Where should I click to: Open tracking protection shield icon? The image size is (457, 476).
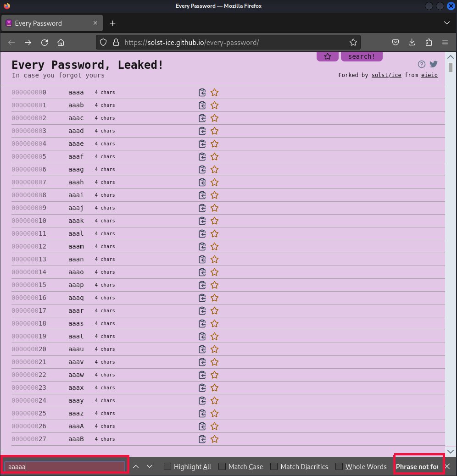(103, 42)
